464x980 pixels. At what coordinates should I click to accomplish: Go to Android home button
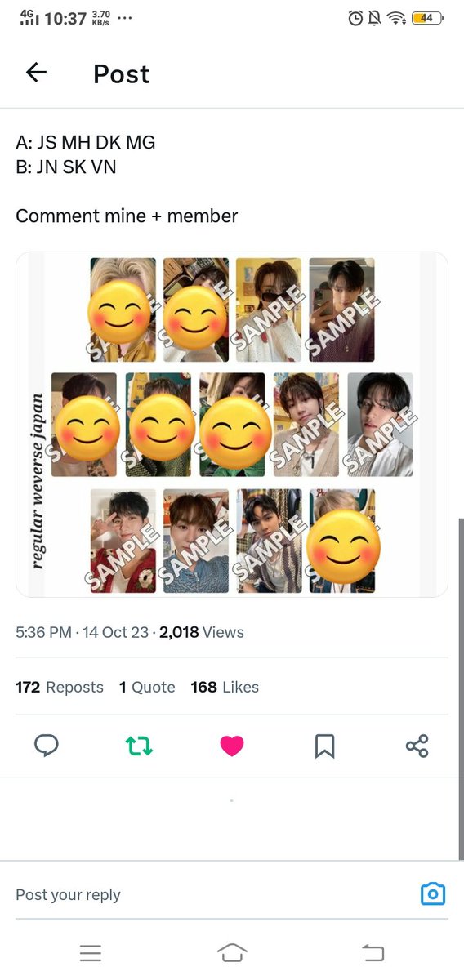(x=232, y=952)
